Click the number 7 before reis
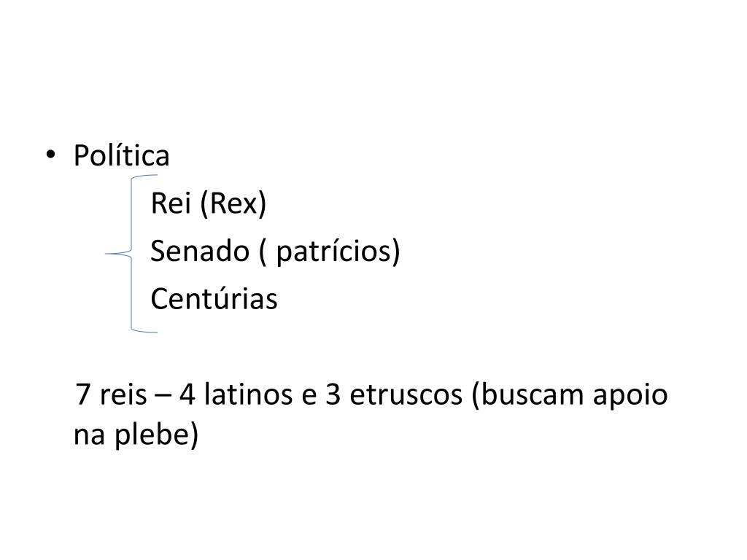Image resolution: width=747 pixels, height=560 pixels. coord(84,395)
